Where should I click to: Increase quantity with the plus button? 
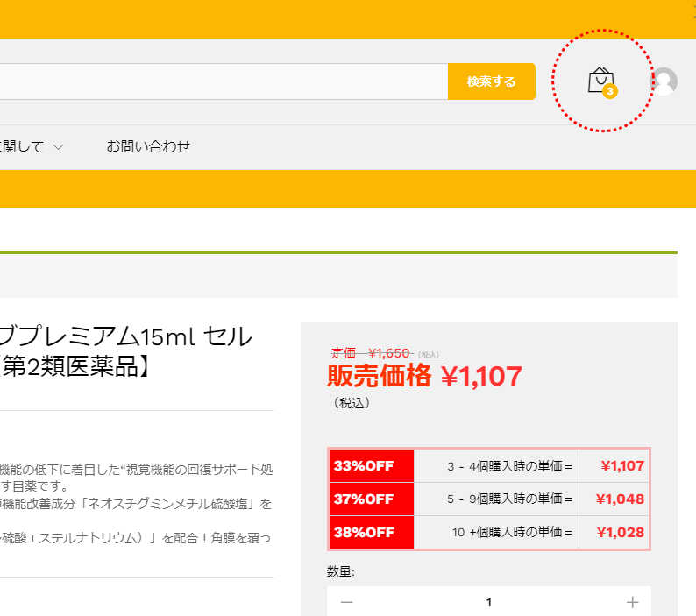pyautogui.click(x=632, y=602)
